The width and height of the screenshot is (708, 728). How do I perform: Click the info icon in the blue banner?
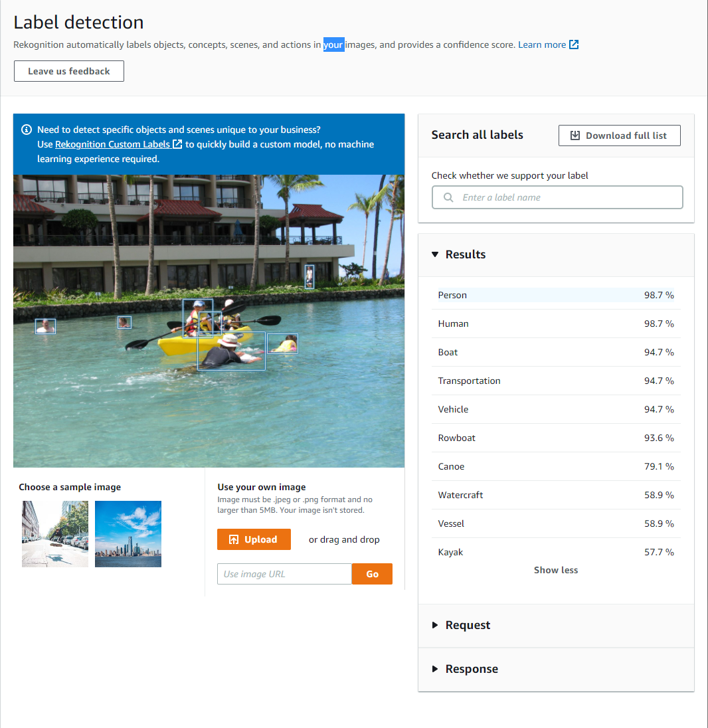pos(27,130)
